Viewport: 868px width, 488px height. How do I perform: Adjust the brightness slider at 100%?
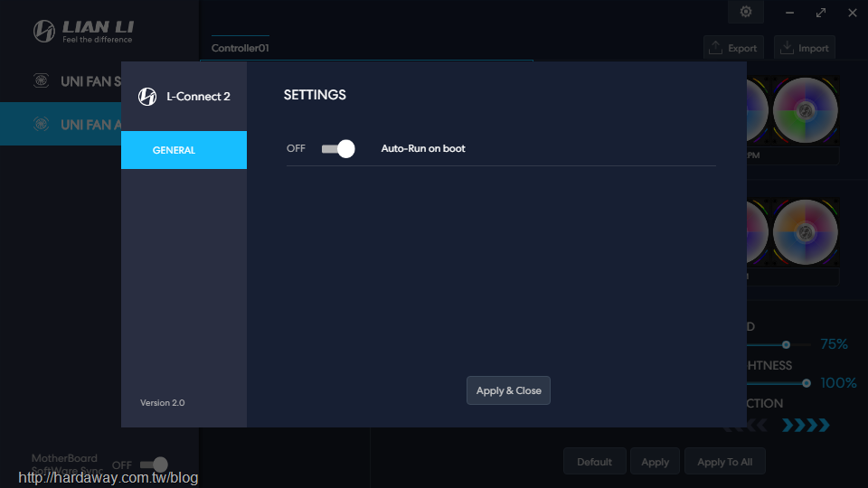point(806,383)
